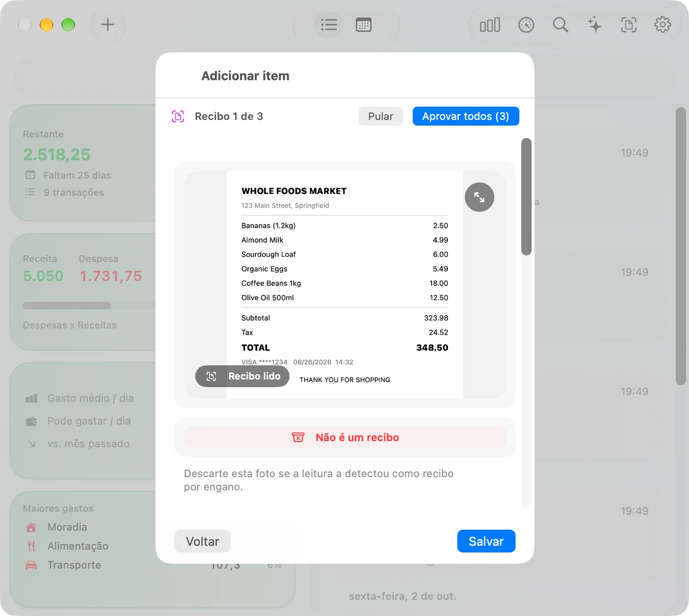Click the Alimentação category row

pyautogui.click(x=66, y=546)
